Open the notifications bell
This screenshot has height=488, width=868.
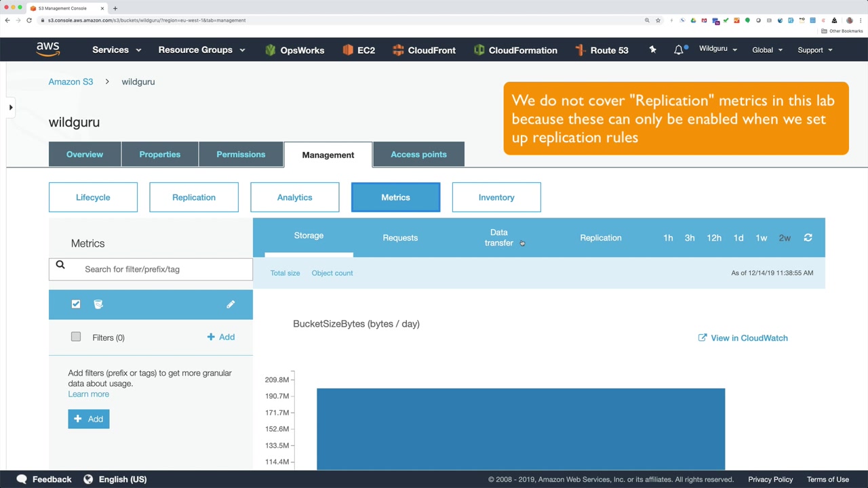click(x=679, y=50)
